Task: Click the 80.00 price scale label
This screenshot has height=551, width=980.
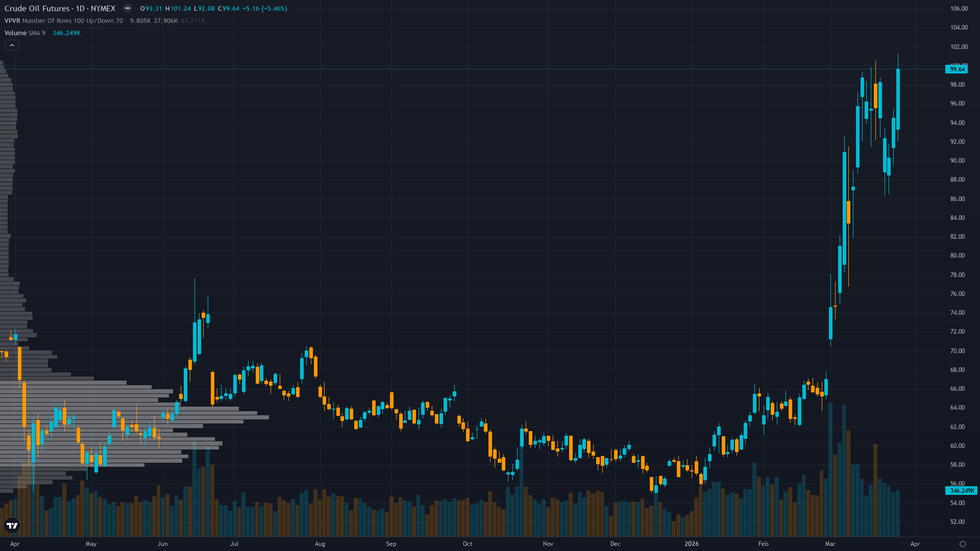Action: click(x=958, y=256)
